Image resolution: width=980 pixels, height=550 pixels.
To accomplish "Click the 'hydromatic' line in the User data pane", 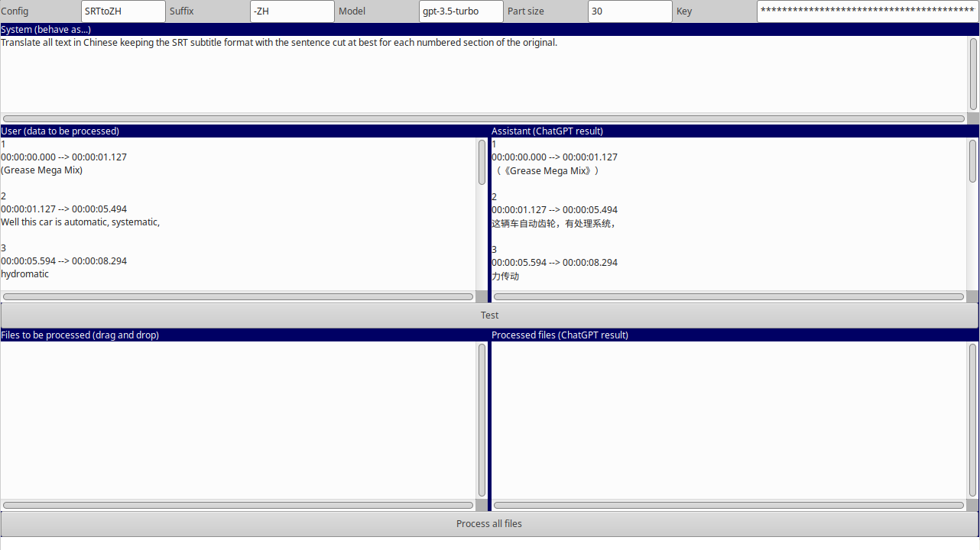I will click(25, 274).
